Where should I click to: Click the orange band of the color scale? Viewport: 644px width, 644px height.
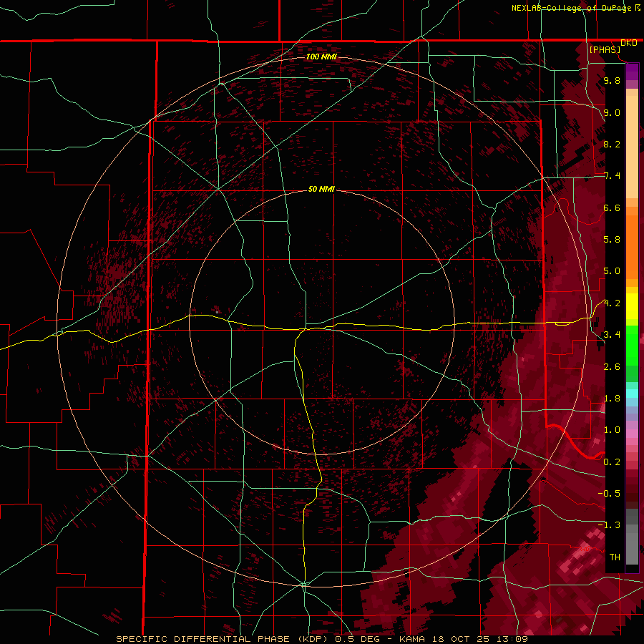click(x=632, y=246)
